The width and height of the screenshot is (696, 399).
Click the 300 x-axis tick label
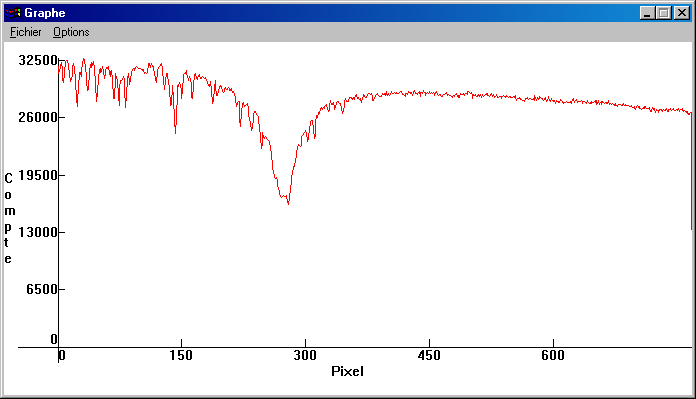pos(305,356)
